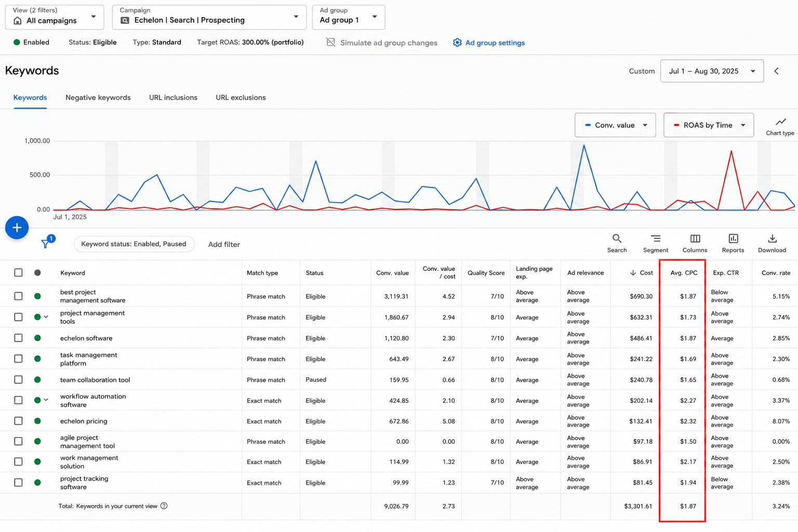Check the echelon software row
The width and height of the screenshot is (798, 532).
pos(18,338)
